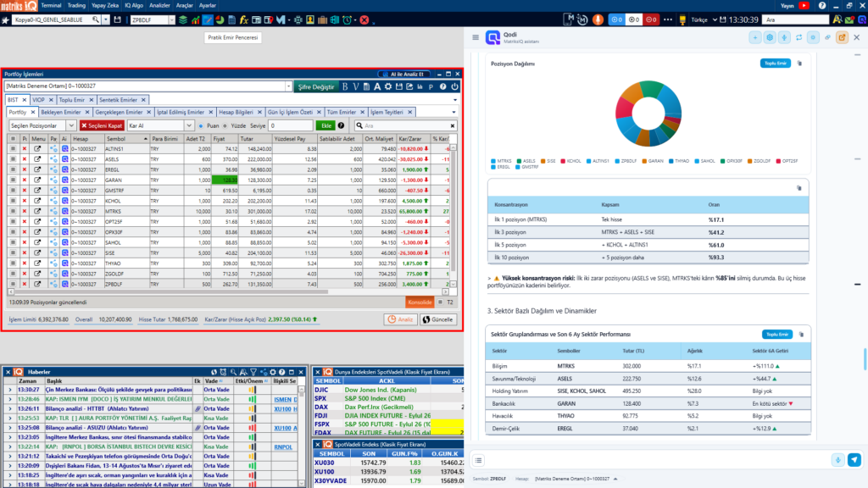Open the Seçilen Pozisyonlar dropdown

tap(42, 125)
